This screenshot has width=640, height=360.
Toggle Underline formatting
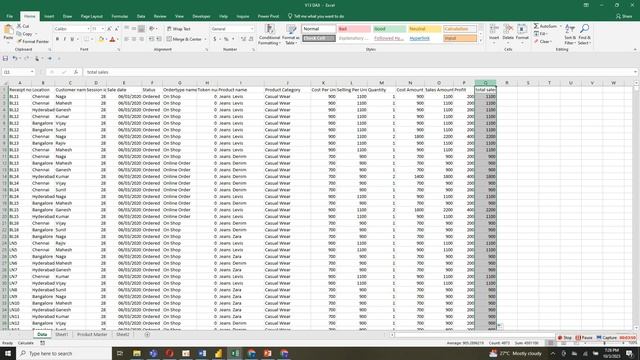point(72,39)
